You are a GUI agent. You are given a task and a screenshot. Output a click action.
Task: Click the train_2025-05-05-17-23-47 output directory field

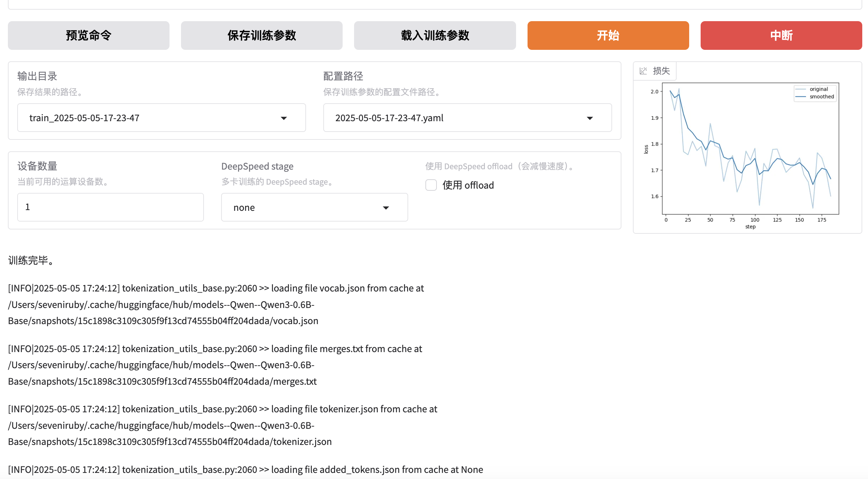tap(143, 118)
